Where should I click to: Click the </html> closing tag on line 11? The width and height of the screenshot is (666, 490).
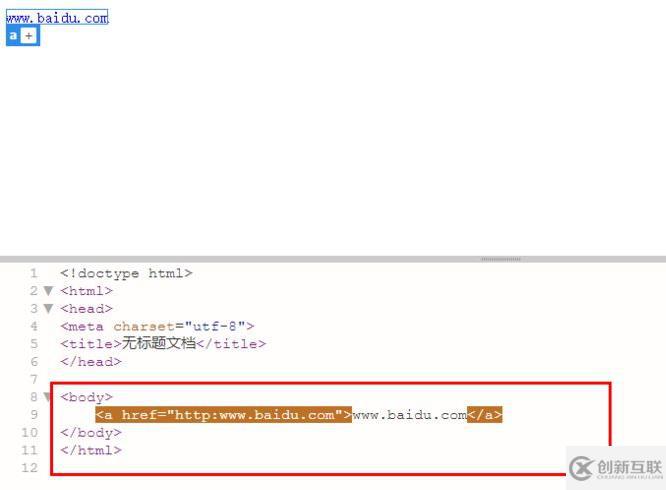click(x=91, y=450)
